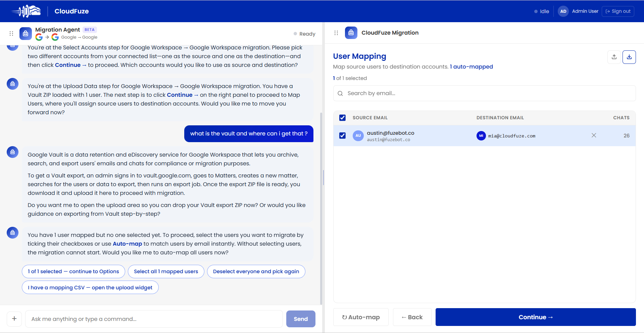Uncheck the austin@fuzebot.co row checkbox
Screen dimensions: 644x333
[x=342, y=135]
